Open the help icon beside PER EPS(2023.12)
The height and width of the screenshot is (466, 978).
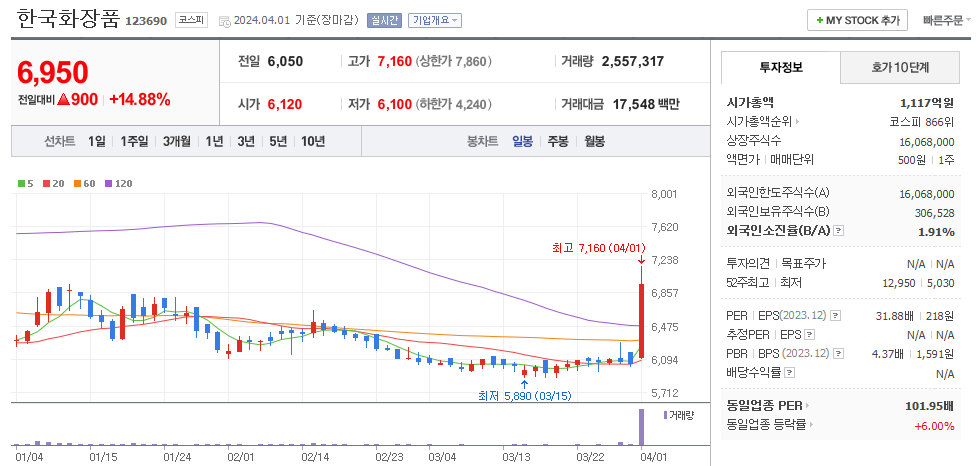click(x=836, y=316)
